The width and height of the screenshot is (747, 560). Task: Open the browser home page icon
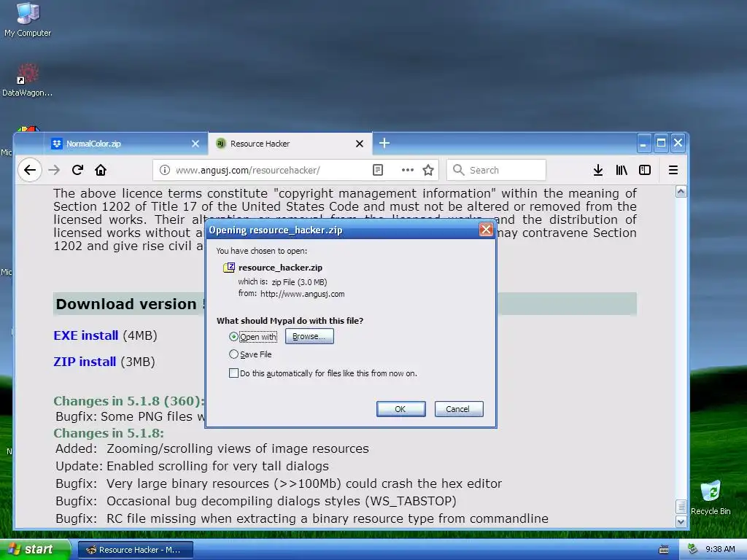[101, 170]
